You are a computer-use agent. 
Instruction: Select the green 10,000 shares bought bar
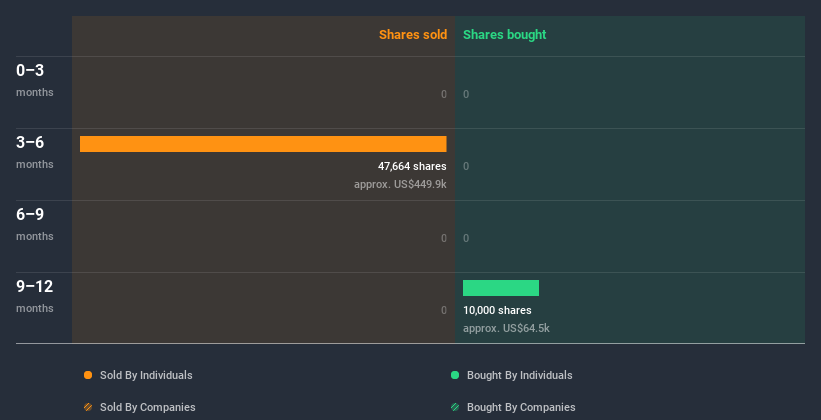coord(501,288)
